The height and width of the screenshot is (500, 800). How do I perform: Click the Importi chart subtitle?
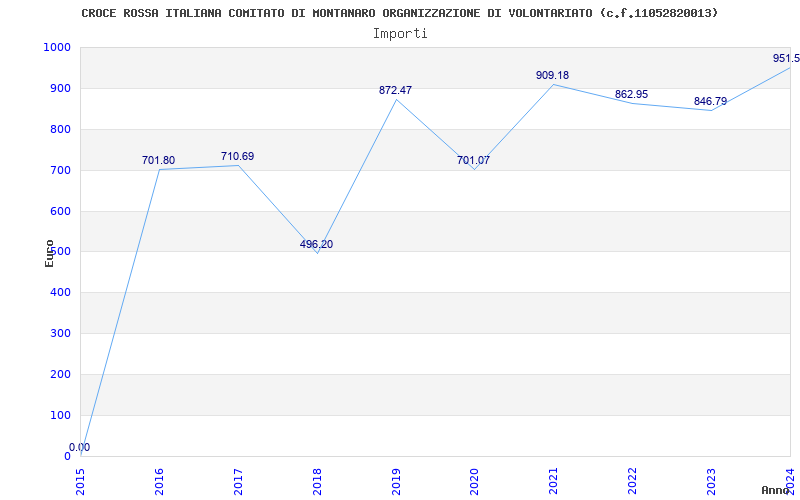[400, 34]
